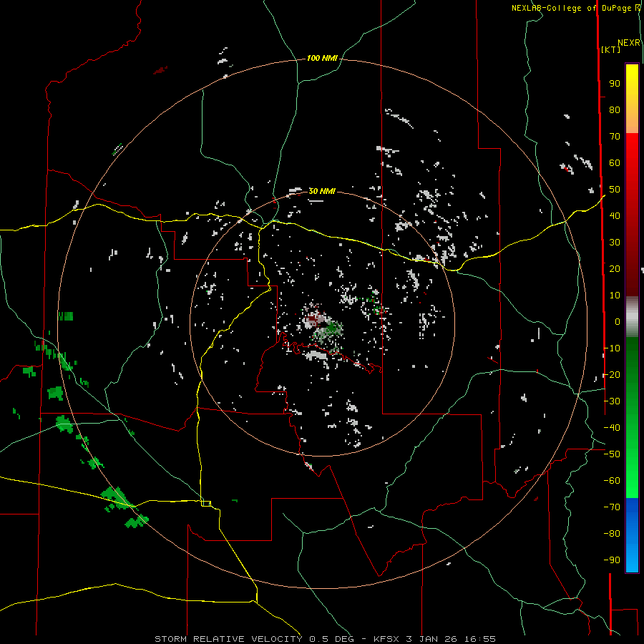
Task: Click the 100 NMI range ring label
Action: coord(322,59)
